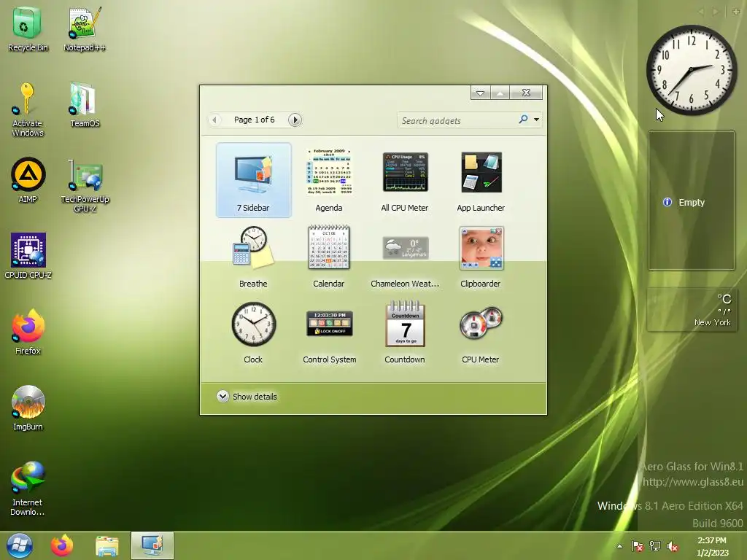
Task: Open Action Center flag icon
Action: point(637,546)
